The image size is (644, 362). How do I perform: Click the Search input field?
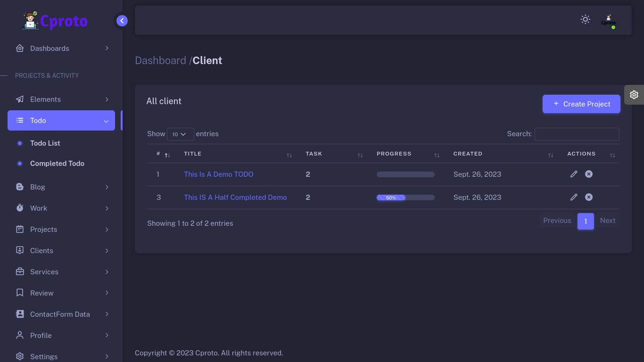(x=577, y=134)
